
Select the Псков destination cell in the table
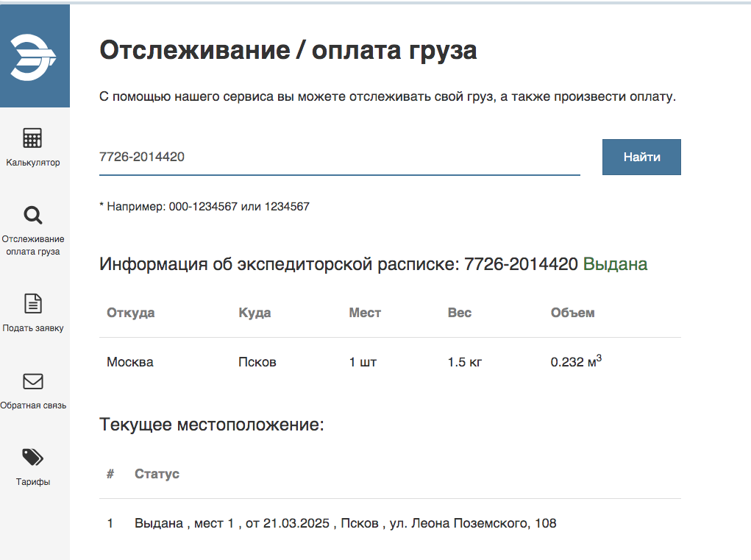click(x=257, y=362)
